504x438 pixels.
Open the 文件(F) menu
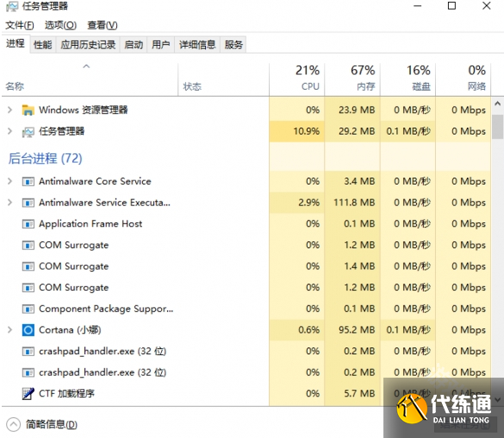point(20,25)
